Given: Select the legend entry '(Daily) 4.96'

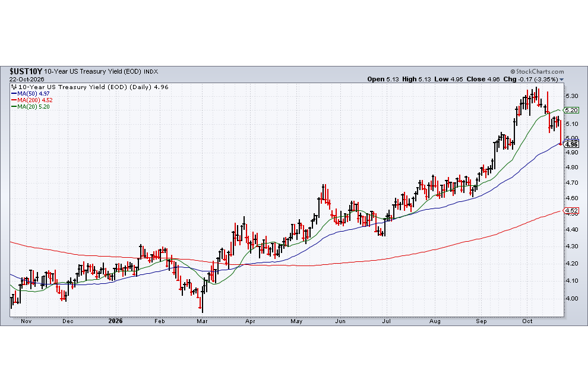Looking at the screenshot, I should 149,87.
